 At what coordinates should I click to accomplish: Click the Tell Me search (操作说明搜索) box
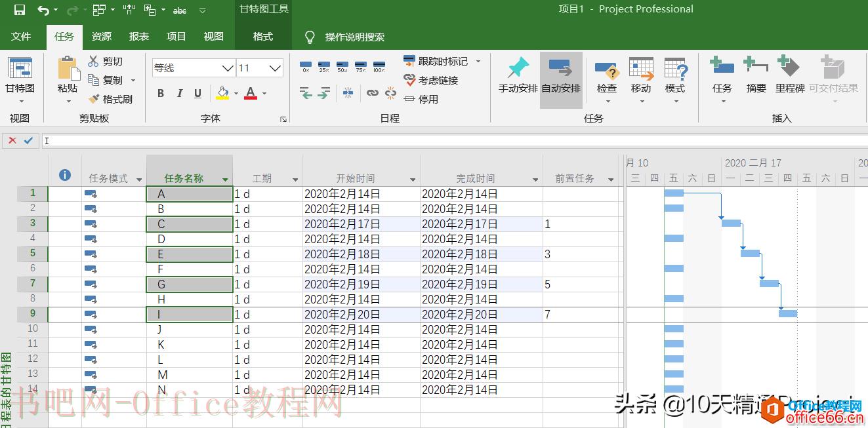(354, 37)
